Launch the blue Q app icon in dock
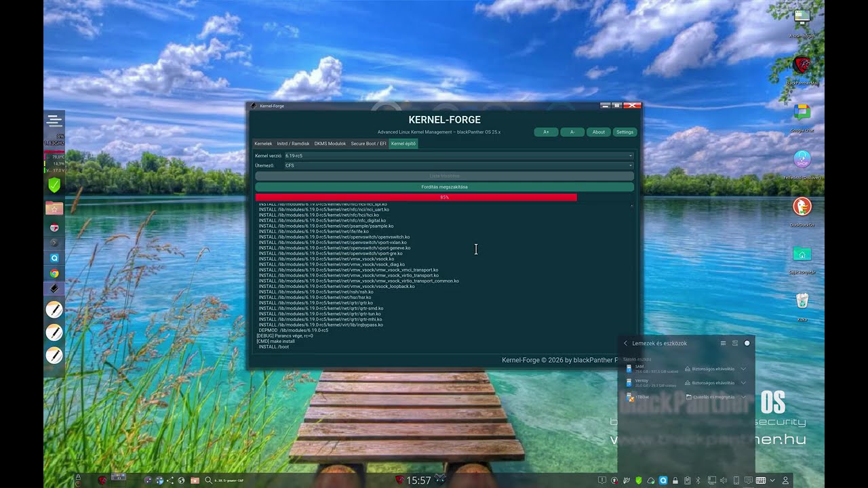868x488 pixels. point(54,258)
